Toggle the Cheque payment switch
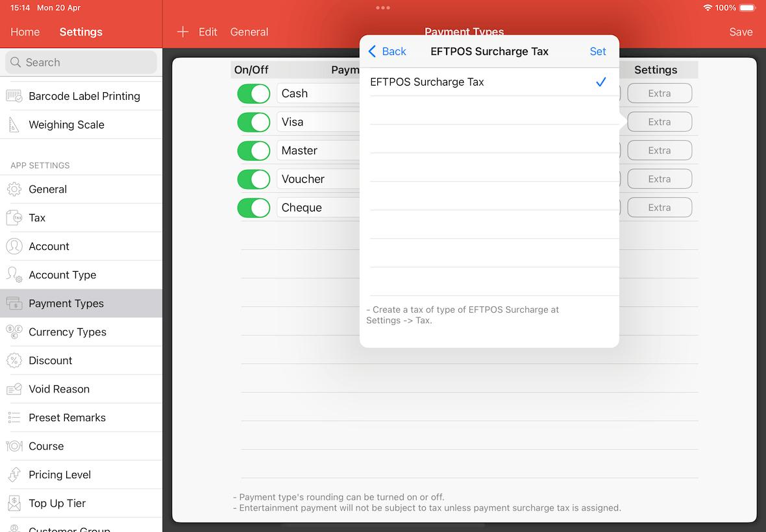 [x=254, y=208]
